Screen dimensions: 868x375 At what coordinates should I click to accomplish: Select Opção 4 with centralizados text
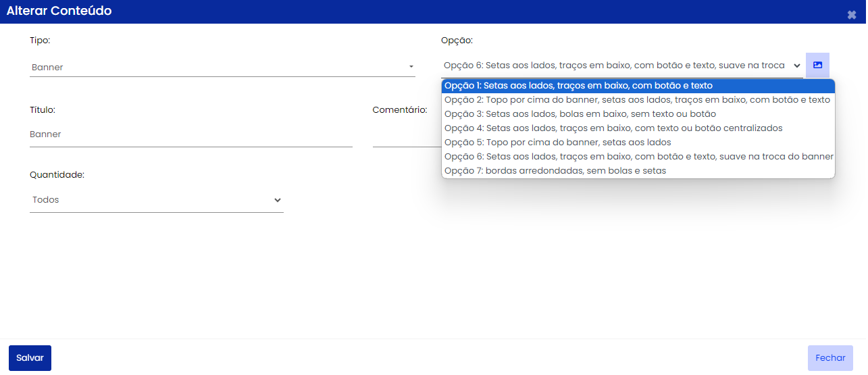638,128
